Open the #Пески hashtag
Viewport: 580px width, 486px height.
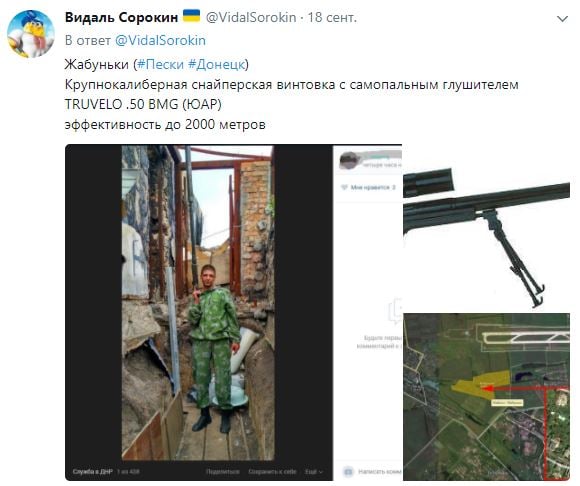[160, 64]
